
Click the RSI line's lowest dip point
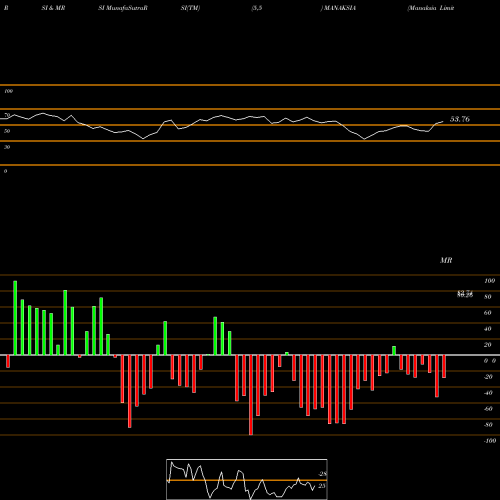pos(364,139)
